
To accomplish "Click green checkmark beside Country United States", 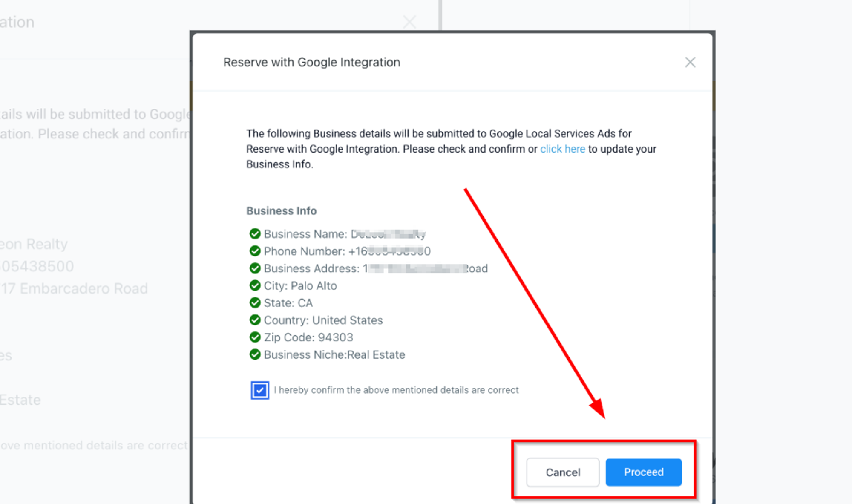I will tap(255, 320).
